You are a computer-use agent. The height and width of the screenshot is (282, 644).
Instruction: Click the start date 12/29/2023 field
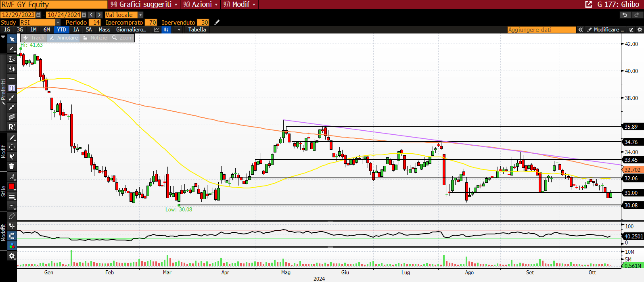tap(18, 15)
